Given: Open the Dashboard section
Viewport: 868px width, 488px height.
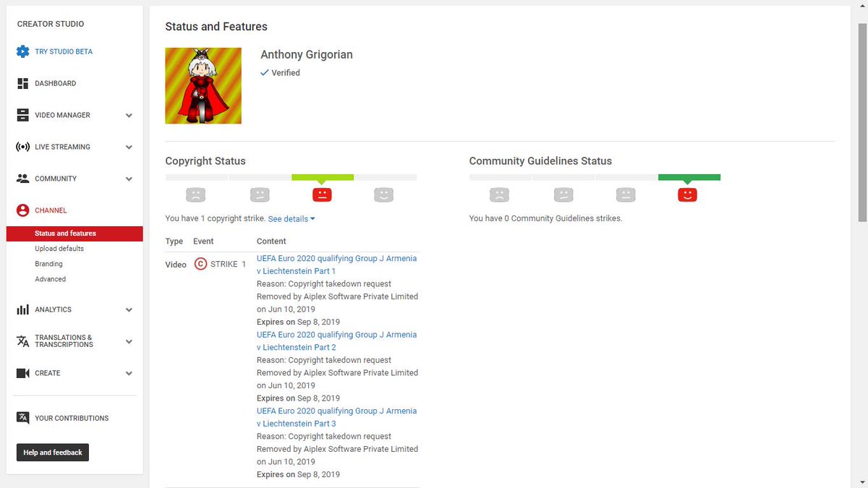Looking at the screenshot, I should pyautogui.click(x=55, y=83).
